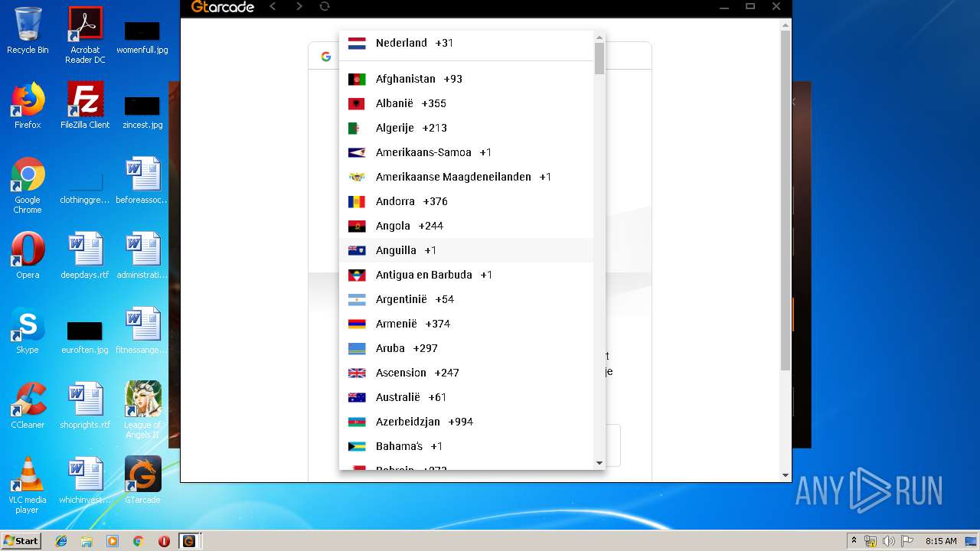Select euroften.jpg desktop file

[85, 337]
